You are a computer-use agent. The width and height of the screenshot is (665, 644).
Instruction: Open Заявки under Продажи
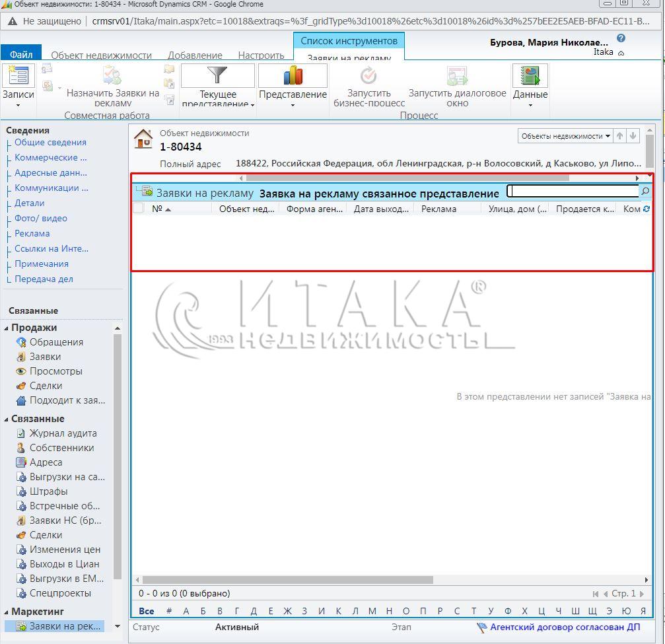[45, 357]
